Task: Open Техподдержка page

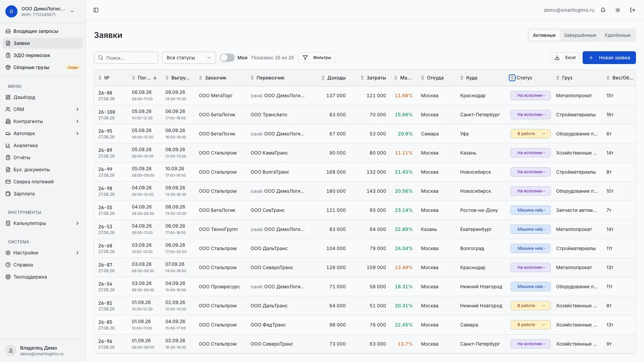Action: [43, 277]
